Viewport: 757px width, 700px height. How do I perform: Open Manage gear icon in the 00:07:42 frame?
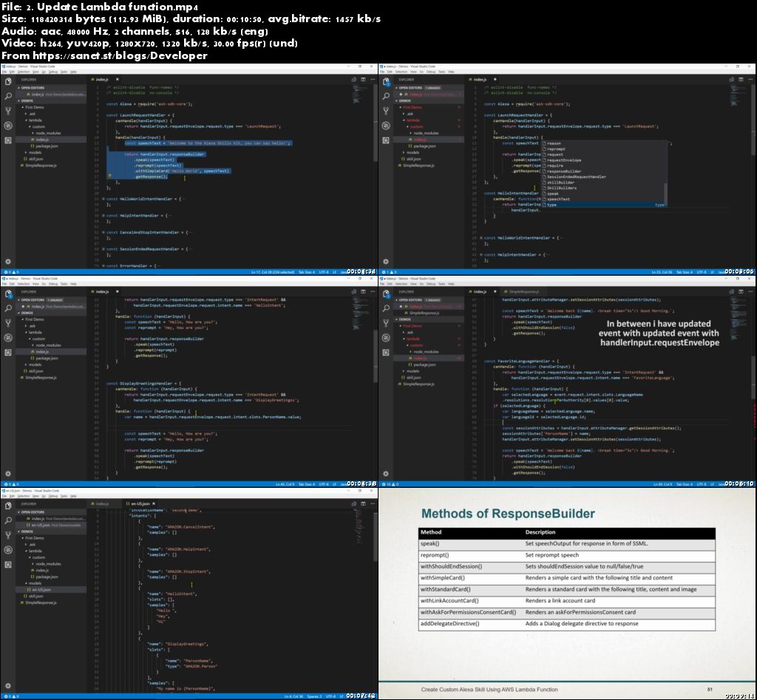coord(8,685)
